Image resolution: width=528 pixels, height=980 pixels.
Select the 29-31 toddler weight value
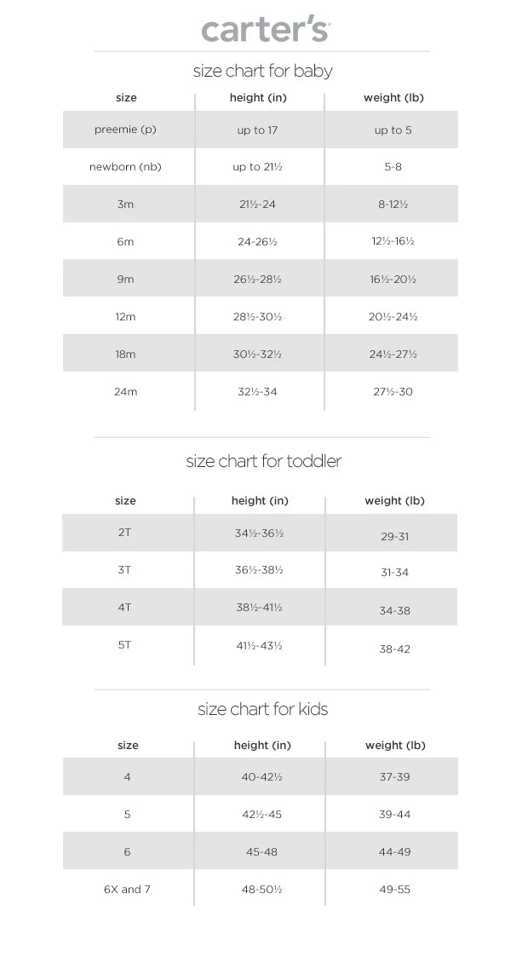coord(394,537)
